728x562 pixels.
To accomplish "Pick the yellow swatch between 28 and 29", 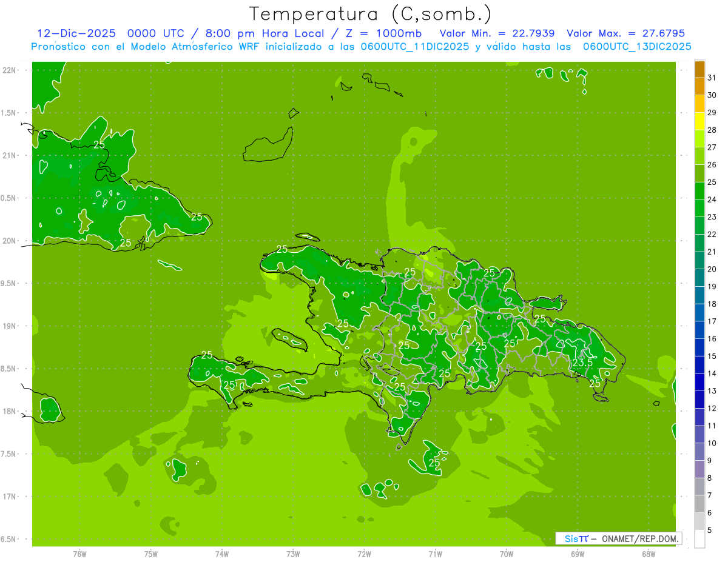I will (699, 121).
